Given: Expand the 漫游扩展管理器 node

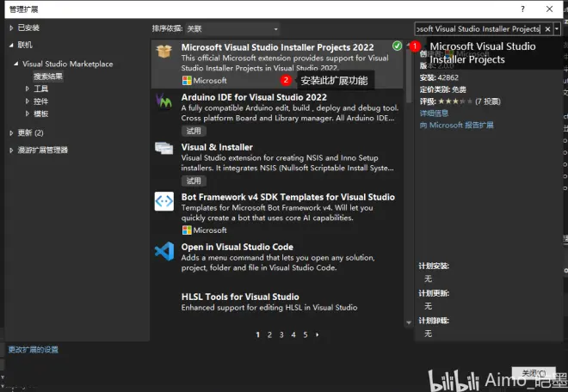Looking at the screenshot, I should tap(11, 150).
